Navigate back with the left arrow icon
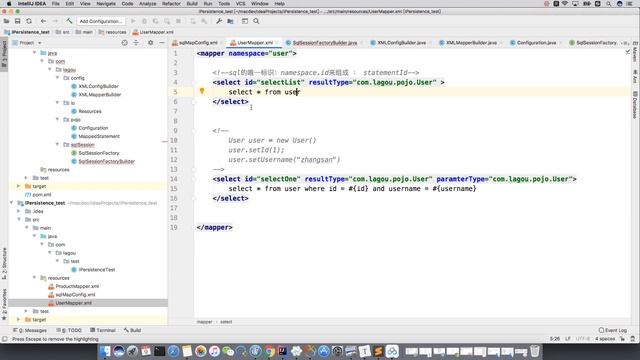This screenshot has width=640, height=360. [x=43, y=21]
